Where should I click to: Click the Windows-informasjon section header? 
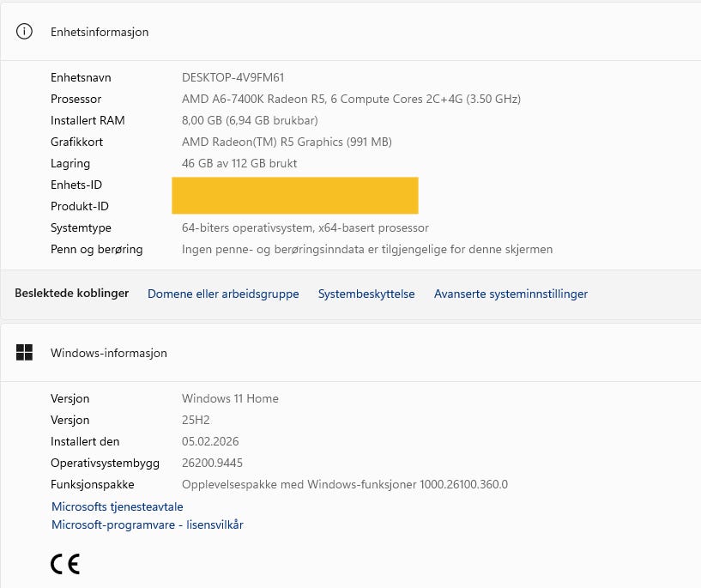(109, 353)
